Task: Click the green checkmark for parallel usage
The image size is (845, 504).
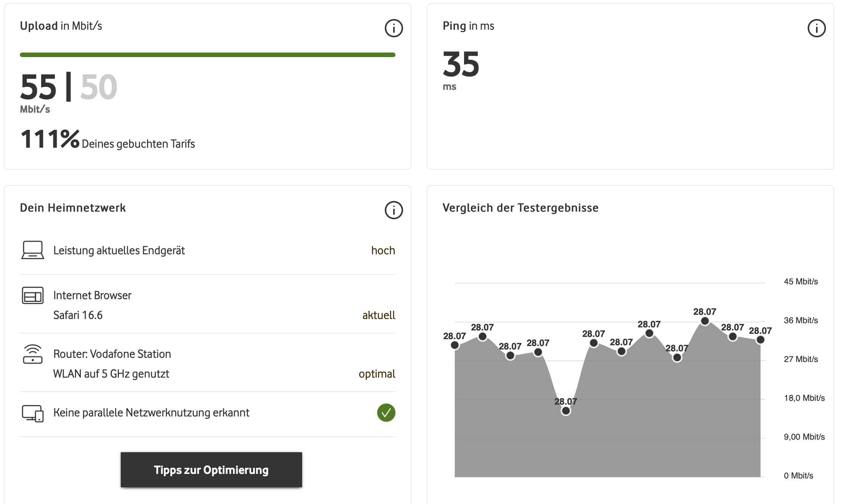Action: (386, 413)
